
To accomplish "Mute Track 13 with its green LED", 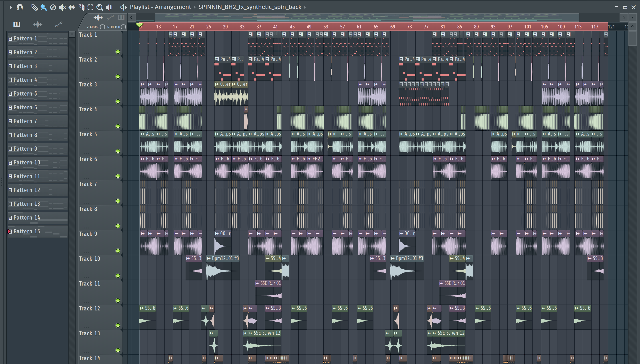I will tap(118, 350).
